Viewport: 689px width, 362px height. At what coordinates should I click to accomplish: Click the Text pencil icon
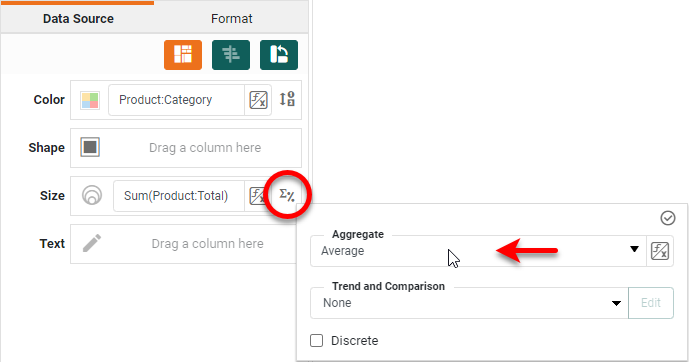click(92, 243)
